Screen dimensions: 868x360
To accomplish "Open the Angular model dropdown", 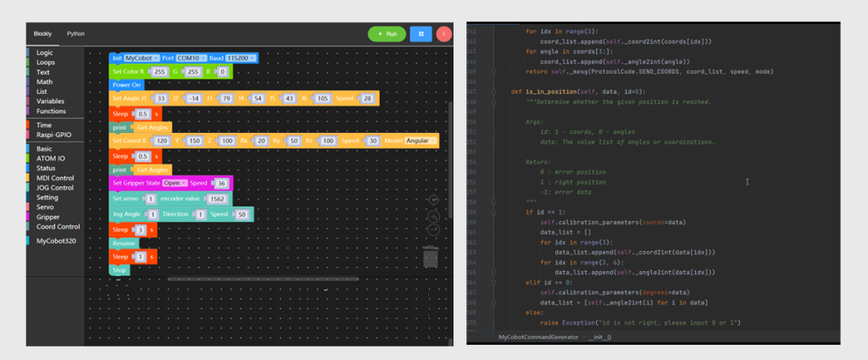I will click(421, 140).
